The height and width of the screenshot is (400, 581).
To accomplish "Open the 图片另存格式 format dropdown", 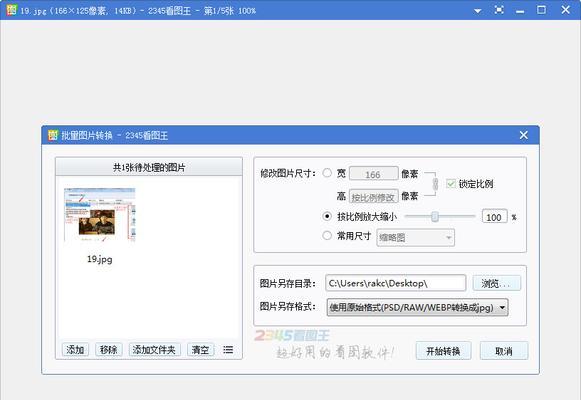I will 417,307.
